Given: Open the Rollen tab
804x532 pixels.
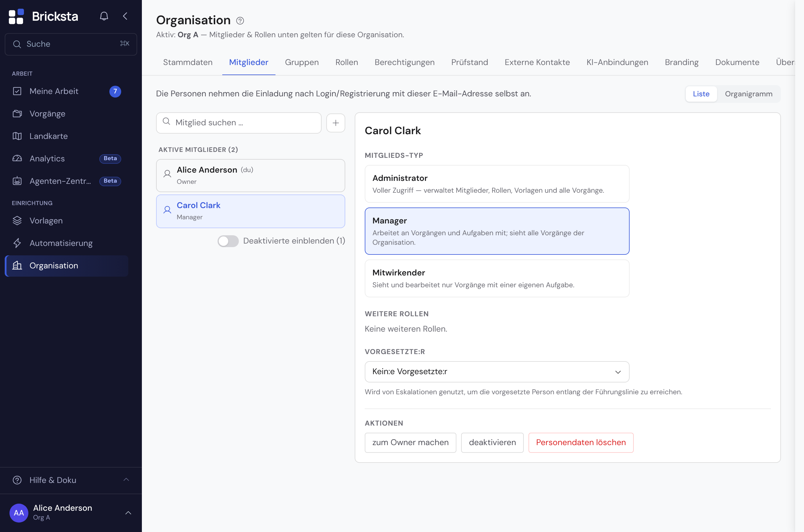Looking at the screenshot, I should [x=346, y=62].
